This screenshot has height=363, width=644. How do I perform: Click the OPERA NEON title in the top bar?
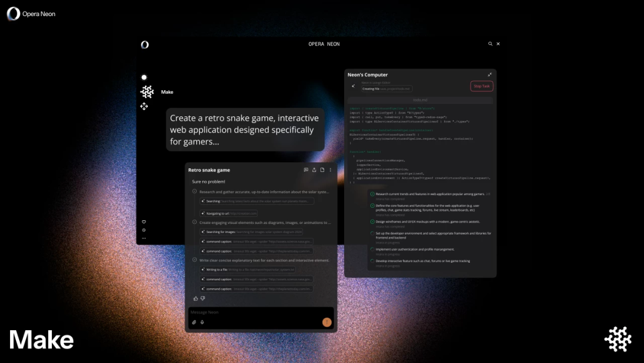tap(324, 44)
